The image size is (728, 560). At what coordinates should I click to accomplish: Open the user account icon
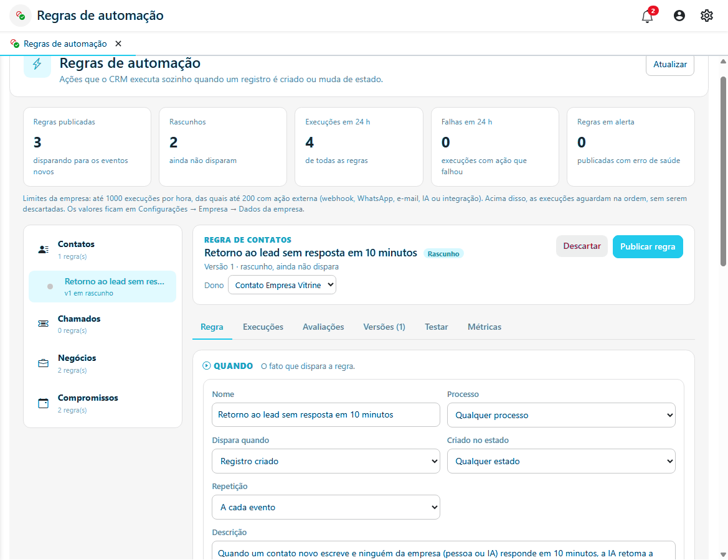(679, 16)
